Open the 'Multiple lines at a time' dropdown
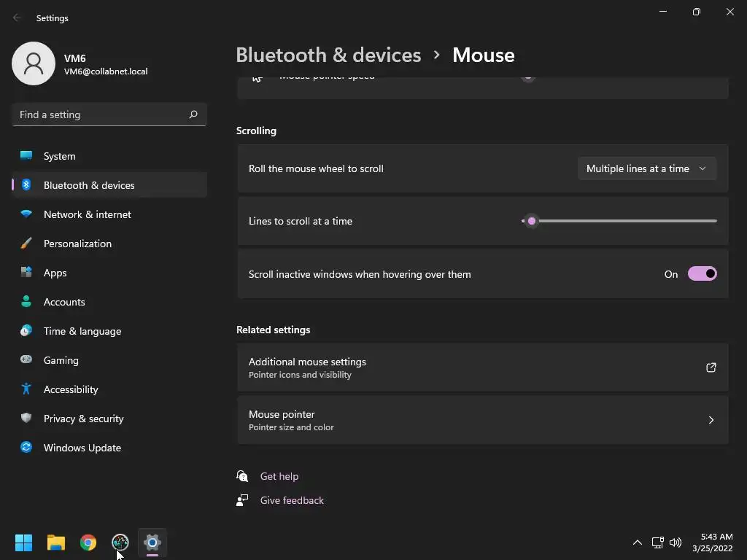The height and width of the screenshot is (560, 747). click(646, 168)
